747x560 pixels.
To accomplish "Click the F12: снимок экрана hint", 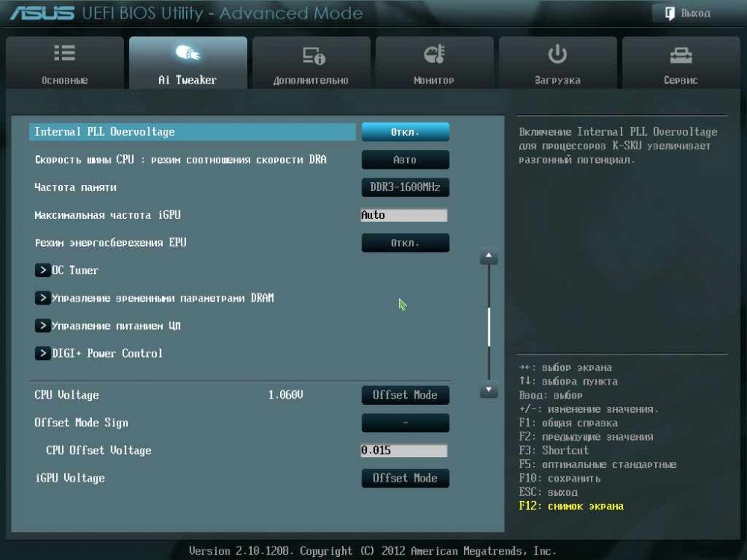I will tap(571, 506).
